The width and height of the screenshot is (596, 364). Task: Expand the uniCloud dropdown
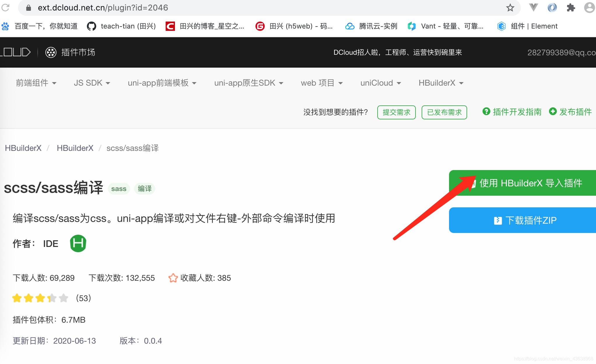coord(381,83)
